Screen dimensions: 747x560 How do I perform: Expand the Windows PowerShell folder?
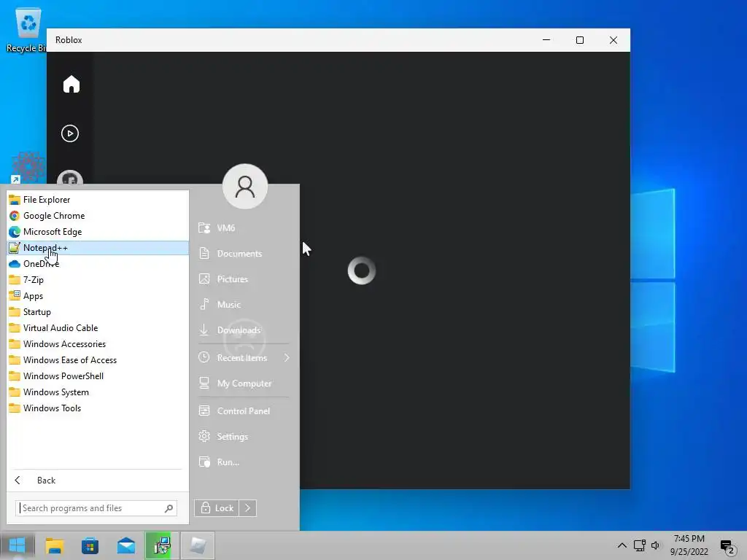point(98,376)
